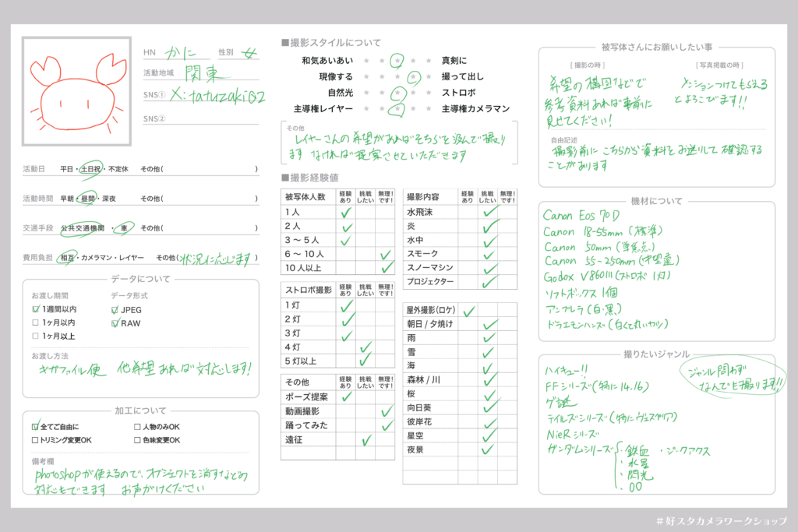Click the 被写体人数 table header

(305, 197)
